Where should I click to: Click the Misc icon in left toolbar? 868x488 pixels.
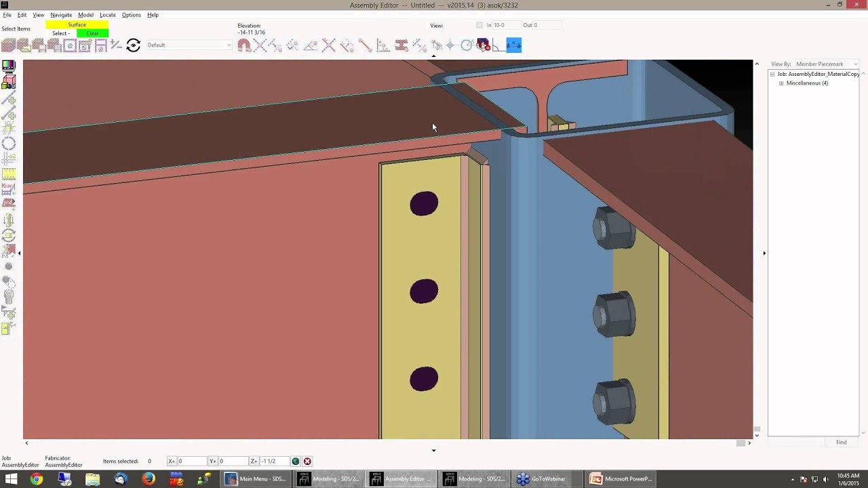(9, 188)
